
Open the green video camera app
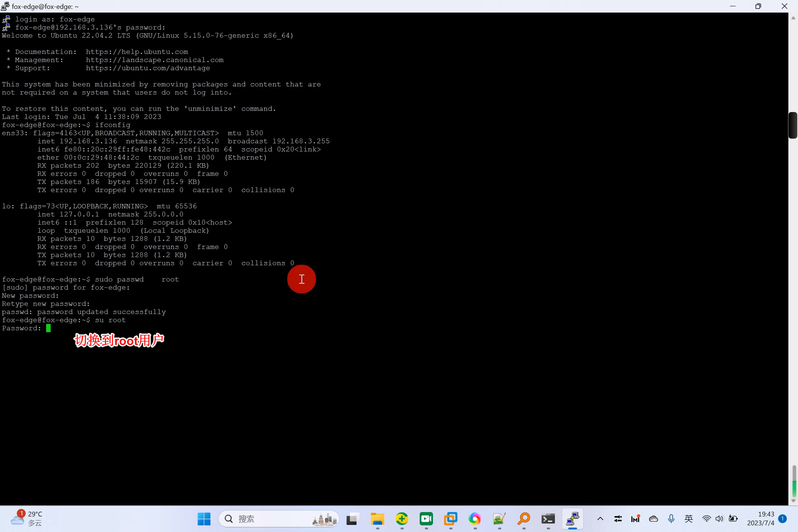426,519
